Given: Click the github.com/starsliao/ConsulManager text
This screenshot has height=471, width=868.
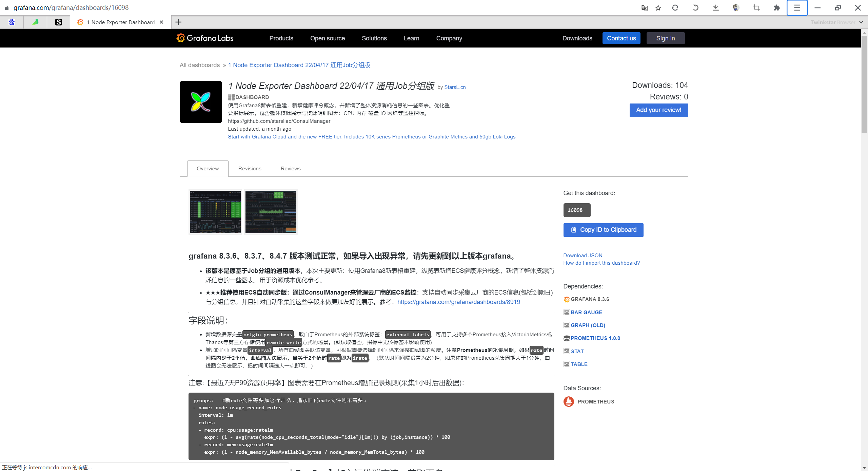Looking at the screenshot, I should [279, 121].
